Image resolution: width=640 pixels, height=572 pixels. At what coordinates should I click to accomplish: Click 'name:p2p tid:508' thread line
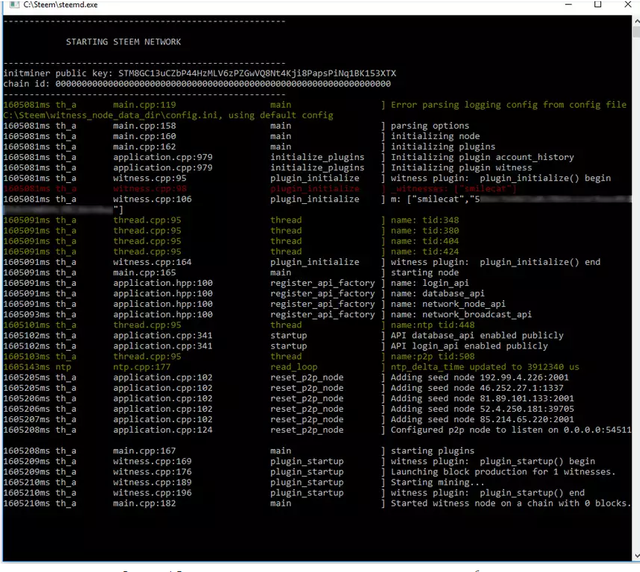[x=433, y=356]
